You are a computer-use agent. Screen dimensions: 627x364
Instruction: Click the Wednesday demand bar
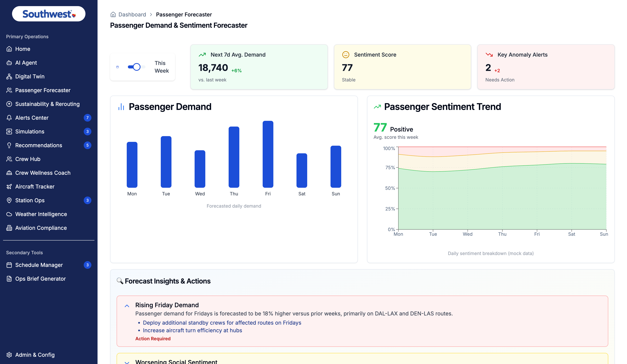tap(200, 169)
